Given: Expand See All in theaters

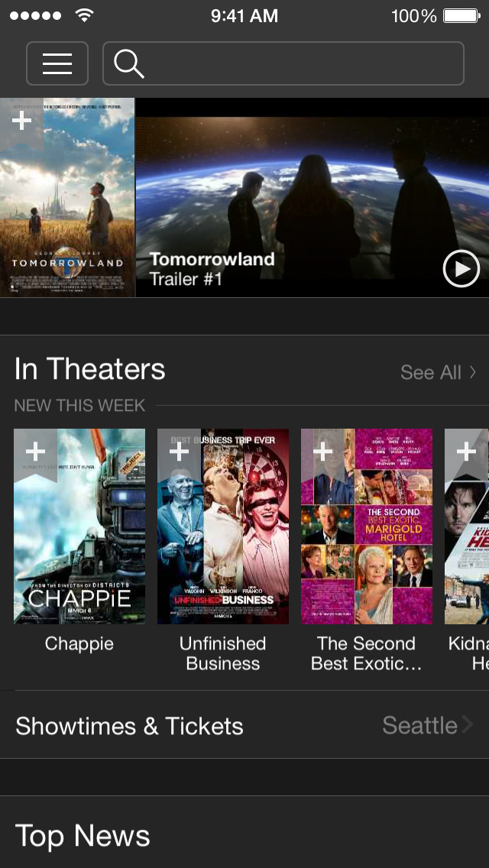Looking at the screenshot, I should (x=438, y=373).
